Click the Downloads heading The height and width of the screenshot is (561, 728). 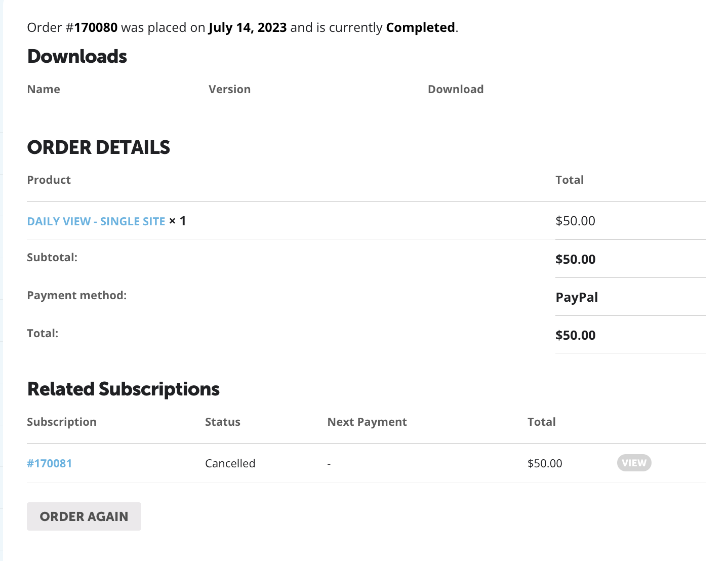tap(77, 56)
